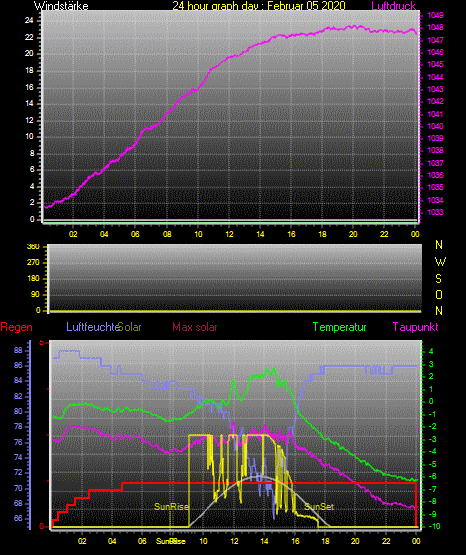
Task: Click pressure axis value 1033
Action: click(x=435, y=212)
